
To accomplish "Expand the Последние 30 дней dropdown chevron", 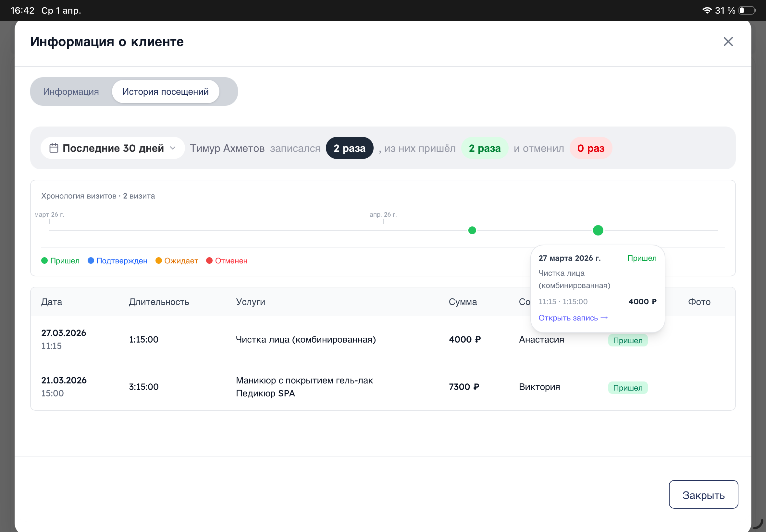I will [173, 148].
